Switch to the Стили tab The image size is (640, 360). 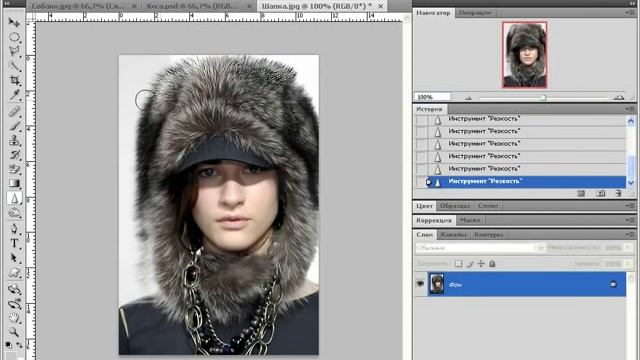pyautogui.click(x=488, y=206)
